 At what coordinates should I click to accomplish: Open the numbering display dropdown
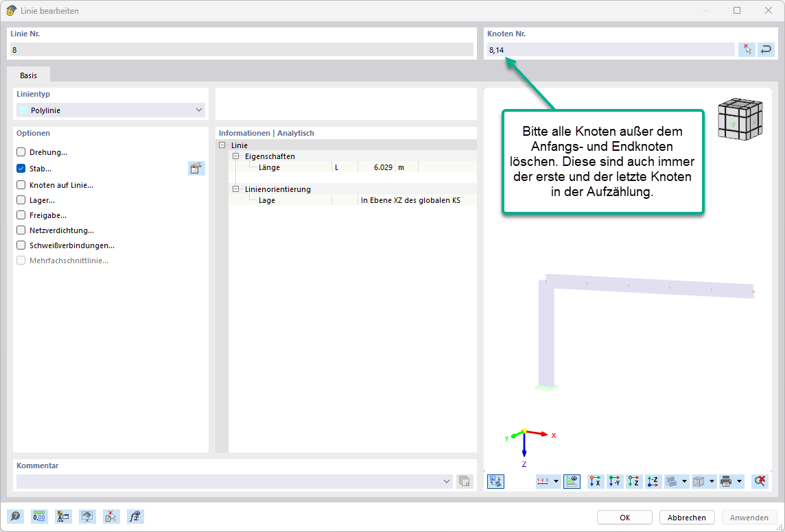coord(556,481)
